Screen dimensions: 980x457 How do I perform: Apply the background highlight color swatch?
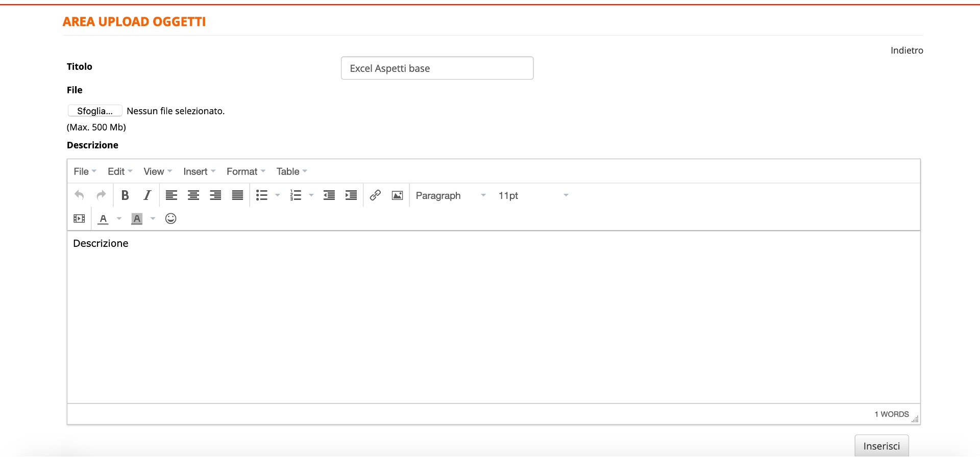pyautogui.click(x=137, y=219)
